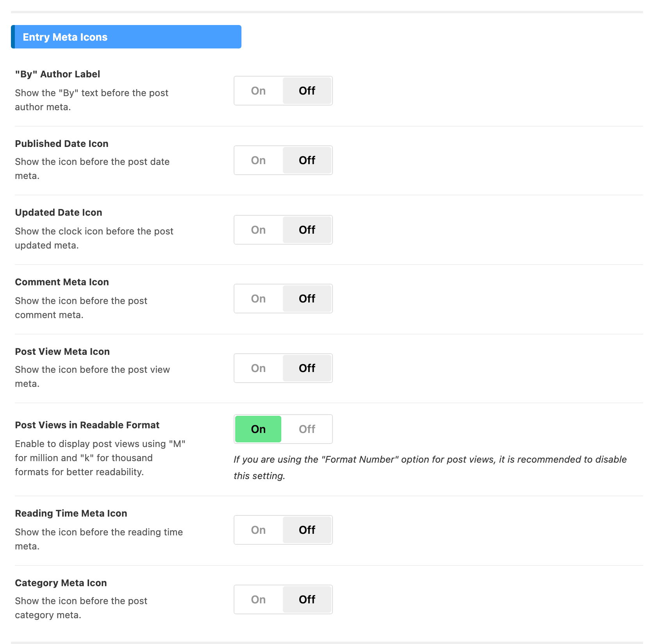
Task: Click green On for Post Views Readable Format
Action: tap(258, 429)
